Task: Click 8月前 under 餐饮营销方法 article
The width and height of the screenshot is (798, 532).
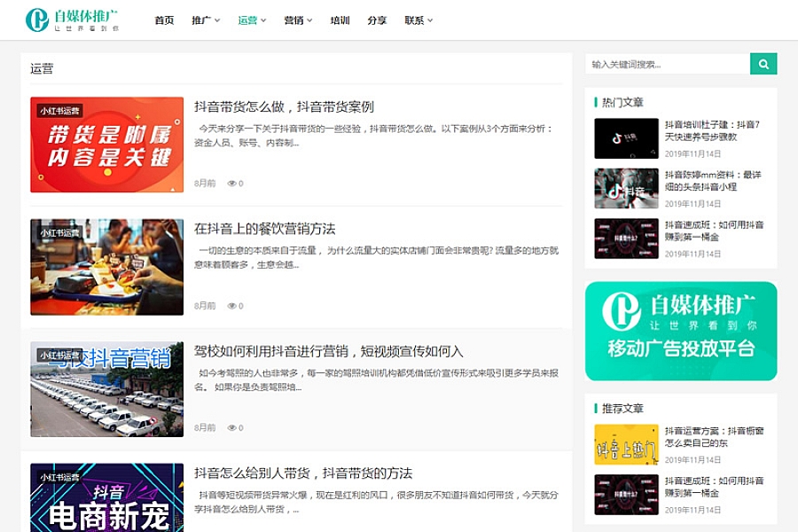Action: 205,306
